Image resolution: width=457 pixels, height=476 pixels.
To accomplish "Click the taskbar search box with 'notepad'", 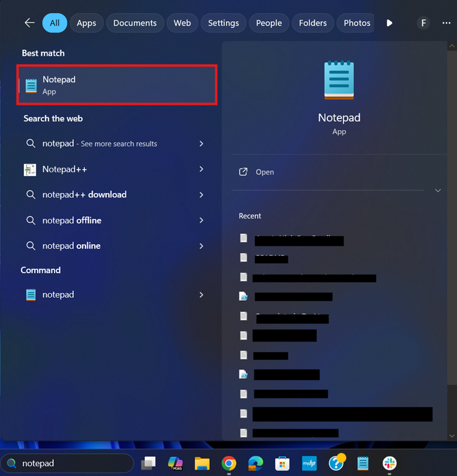I will 67,463.
